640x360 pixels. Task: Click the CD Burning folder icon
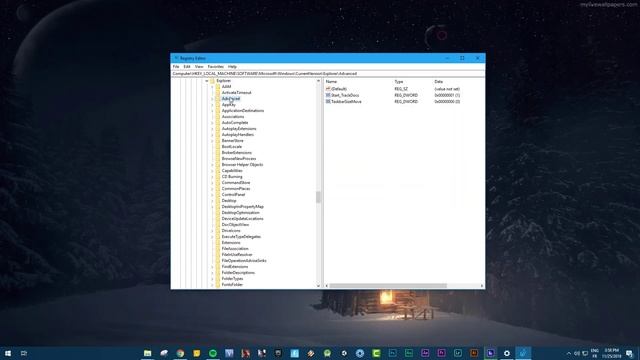218,177
